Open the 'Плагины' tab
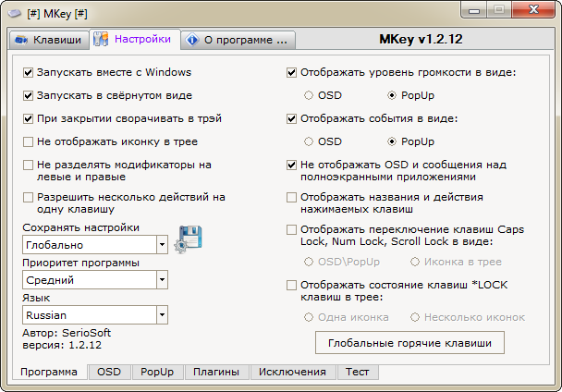This screenshot has height=392, width=562. 216,372
